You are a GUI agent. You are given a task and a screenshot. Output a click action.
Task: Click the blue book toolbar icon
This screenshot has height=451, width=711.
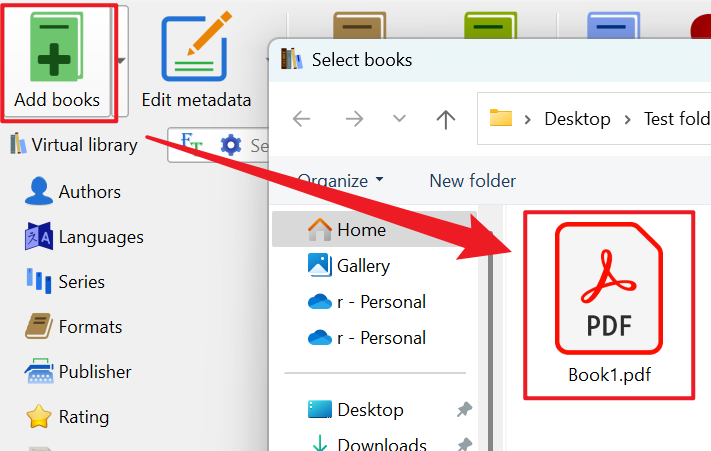pyautogui.click(x=613, y=25)
